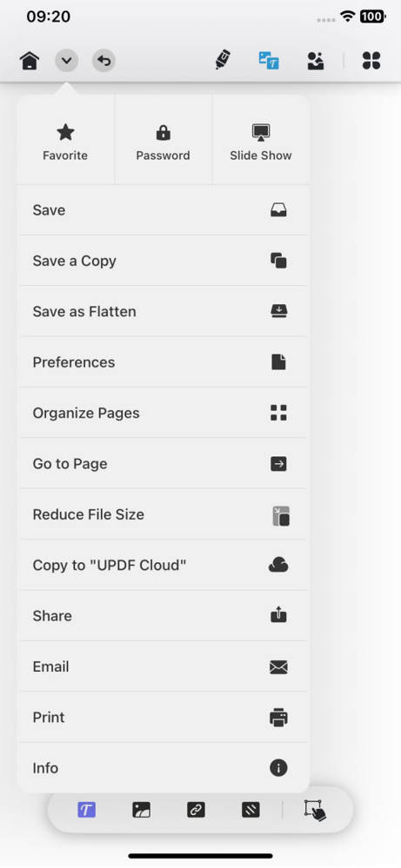Select Reduce File Size option
This screenshot has width=401, height=868.
[x=163, y=514]
